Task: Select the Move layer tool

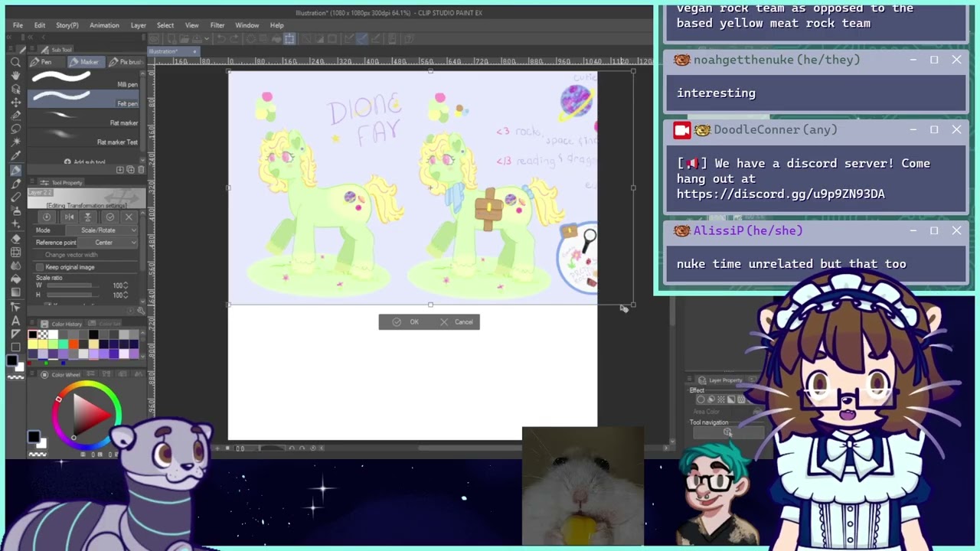Action: tap(15, 102)
